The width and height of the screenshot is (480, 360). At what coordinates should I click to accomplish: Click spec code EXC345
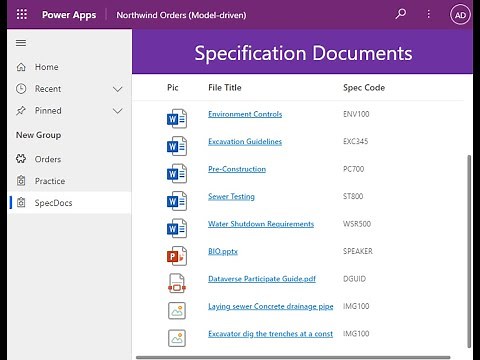click(356, 141)
